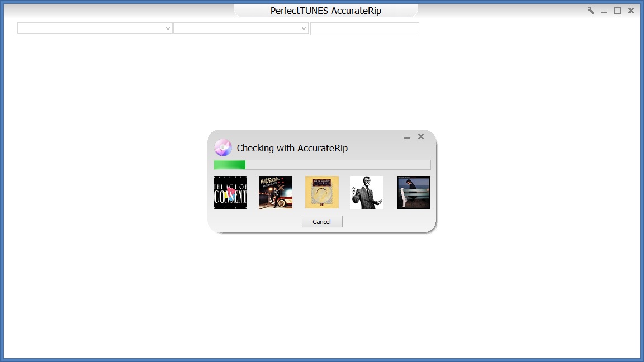Screen dimensions: 644x362
Task: Cancel the AccurateRip check
Action: (x=322, y=222)
